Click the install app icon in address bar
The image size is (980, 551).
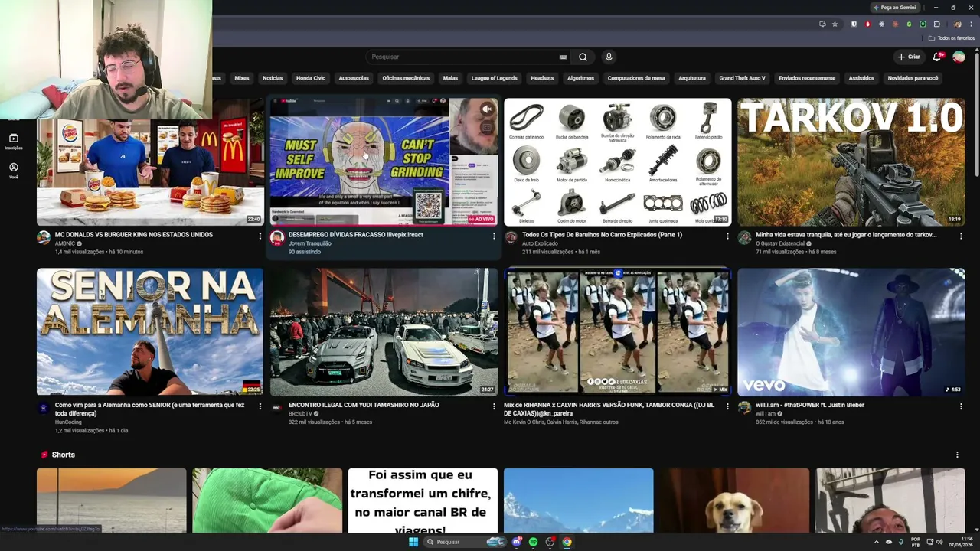click(822, 24)
